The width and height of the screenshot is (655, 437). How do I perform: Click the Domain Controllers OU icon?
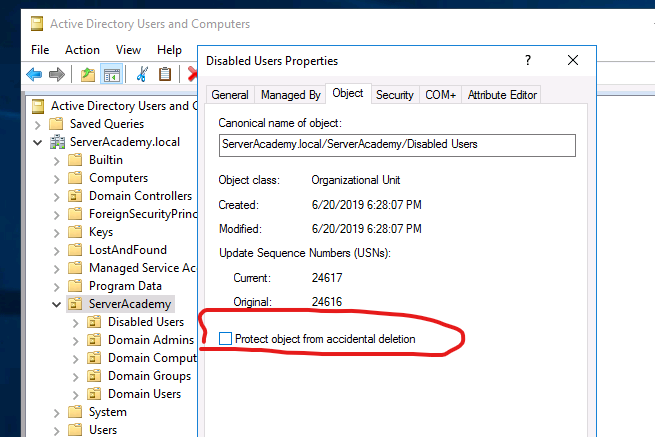[x=75, y=196]
